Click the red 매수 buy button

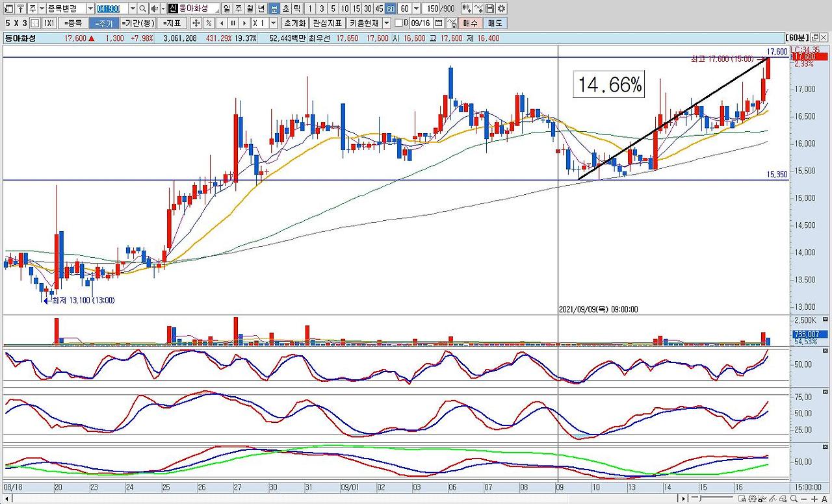pyautogui.click(x=470, y=23)
